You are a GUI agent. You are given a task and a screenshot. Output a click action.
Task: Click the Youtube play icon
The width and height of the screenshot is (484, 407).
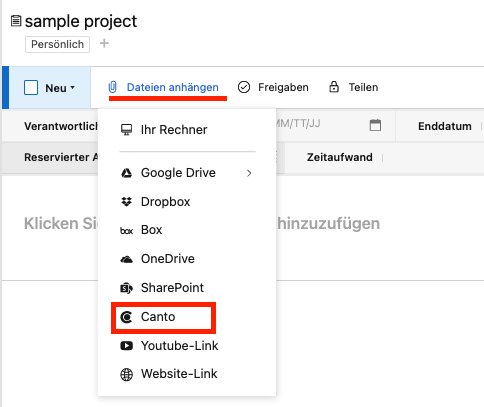(x=126, y=346)
